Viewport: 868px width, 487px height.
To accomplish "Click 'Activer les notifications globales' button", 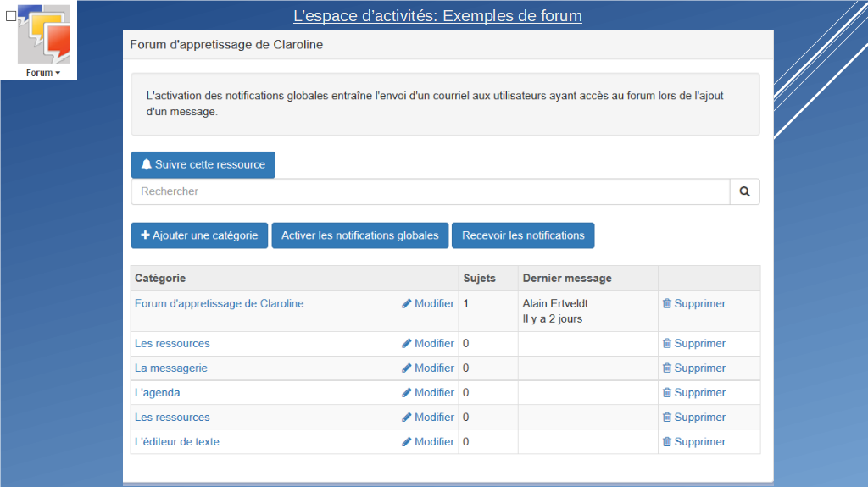I will [359, 235].
